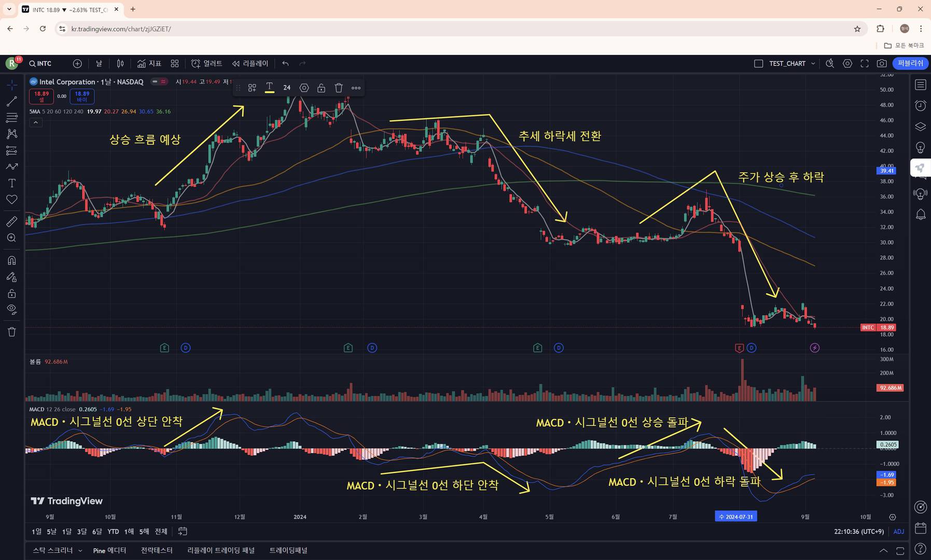Open the heart icons tool

coord(11,200)
